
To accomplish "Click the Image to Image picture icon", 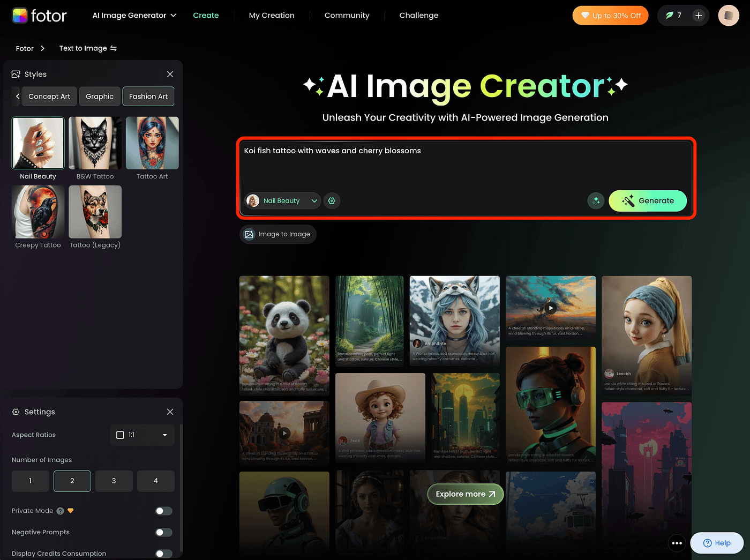I will click(249, 234).
